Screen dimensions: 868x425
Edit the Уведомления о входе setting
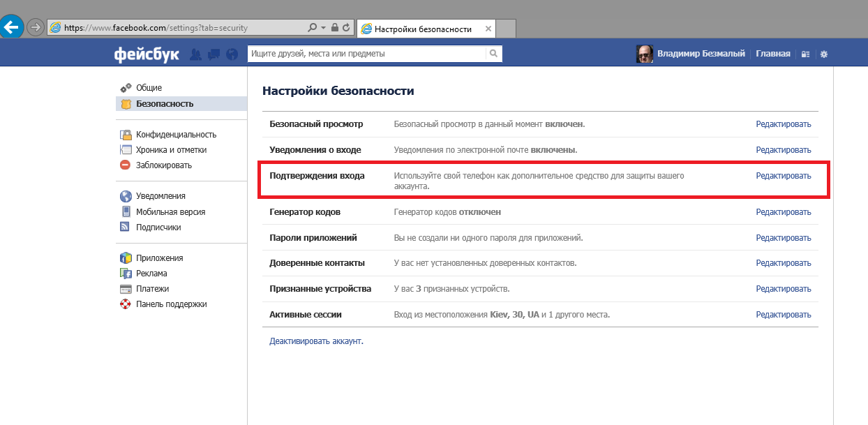(x=784, y=150)
